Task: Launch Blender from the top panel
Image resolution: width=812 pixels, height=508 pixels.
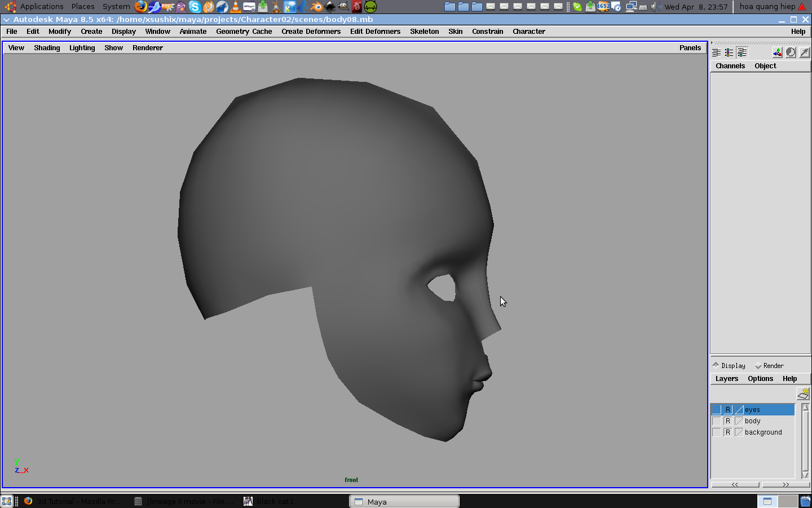Action: point(316,7)
